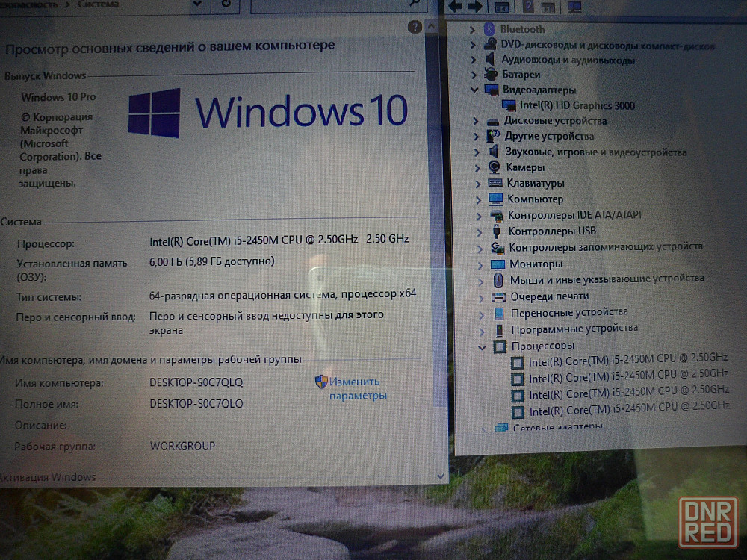Click the Камеры webcam icon
Screen dimensions: 747x560
point(494,167)
